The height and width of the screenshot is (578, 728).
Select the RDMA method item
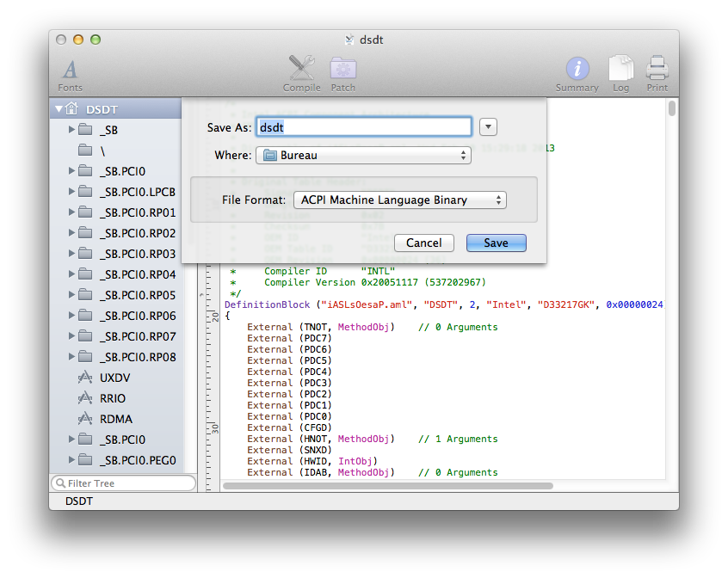115,419
